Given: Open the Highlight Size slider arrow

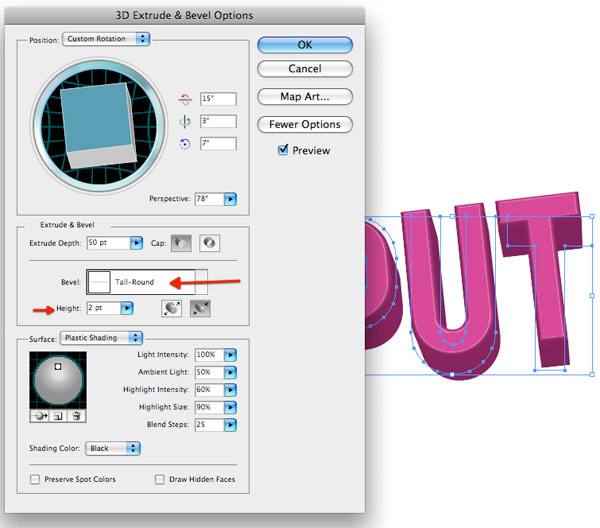Looking at the screenshot, I should [230, 407].
